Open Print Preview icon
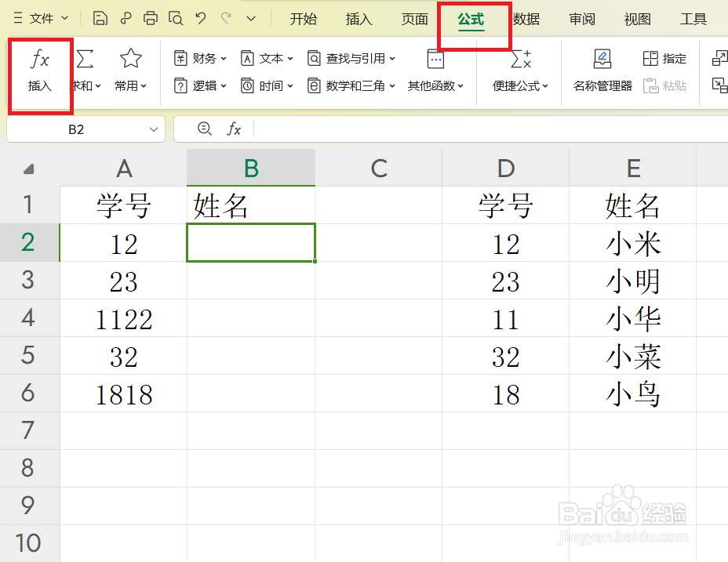 click(176, 19)
